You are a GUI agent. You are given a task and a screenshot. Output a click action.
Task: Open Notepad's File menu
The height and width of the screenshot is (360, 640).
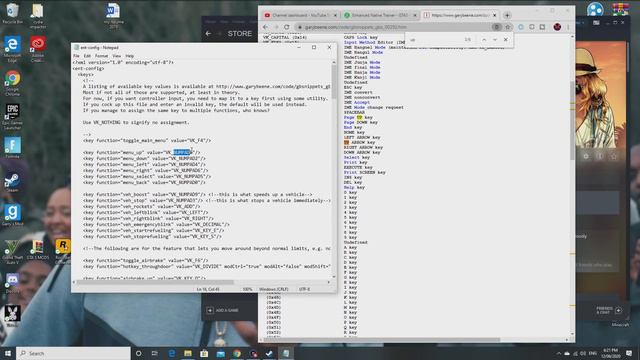[76, 56]
